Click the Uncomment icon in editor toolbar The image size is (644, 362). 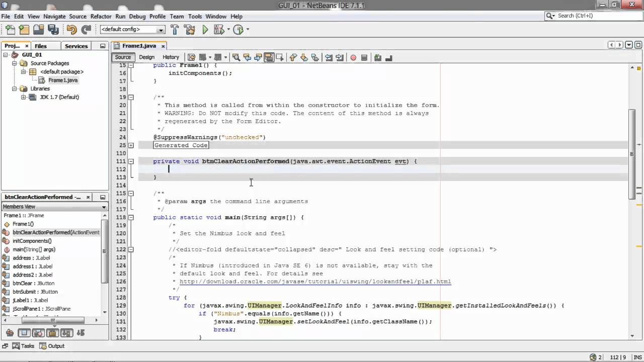coord(388,57)
